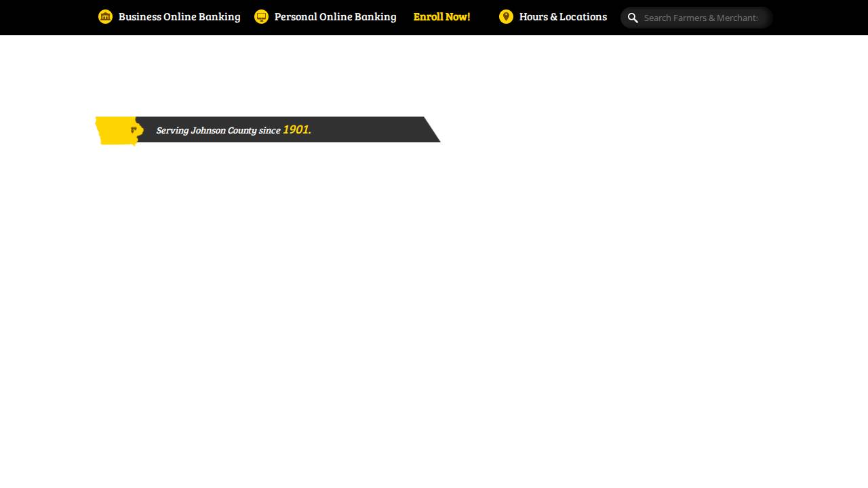Open Personal Online Banking
Viewport: 868px width, 488px height.
click(x=335, y=17)
